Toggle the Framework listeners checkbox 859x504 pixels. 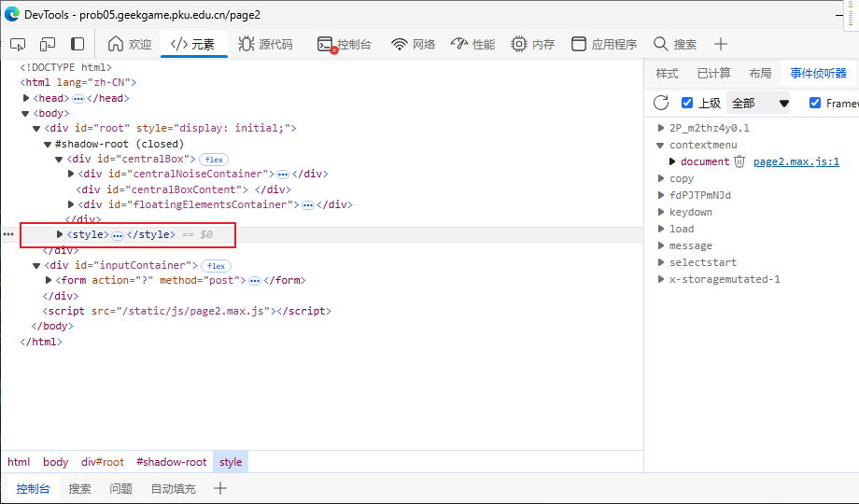815,103
